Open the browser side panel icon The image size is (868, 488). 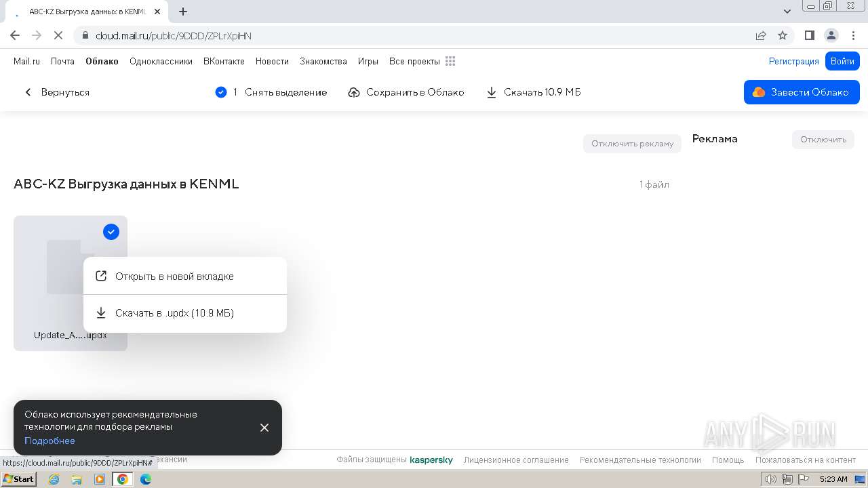tap(809, 35)
